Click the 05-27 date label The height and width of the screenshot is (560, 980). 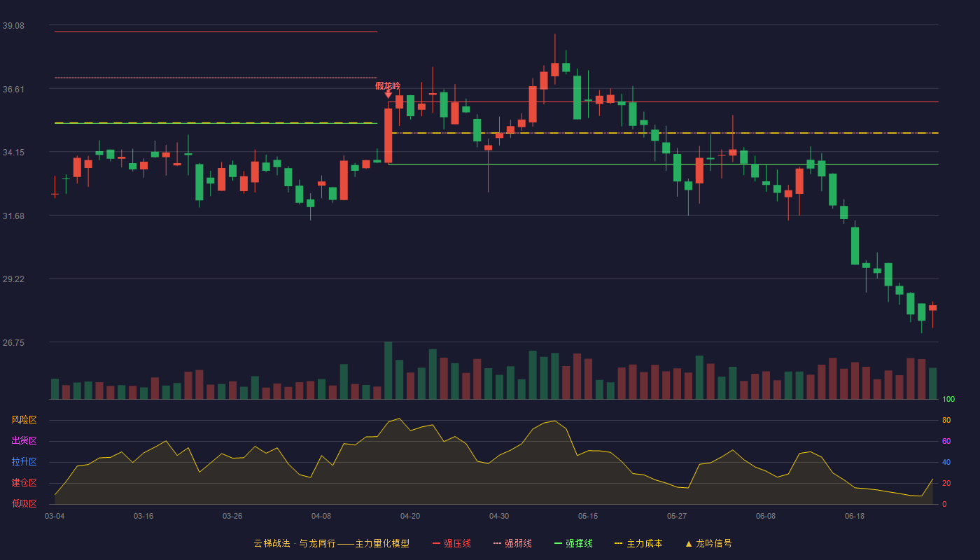pos(677,516)
